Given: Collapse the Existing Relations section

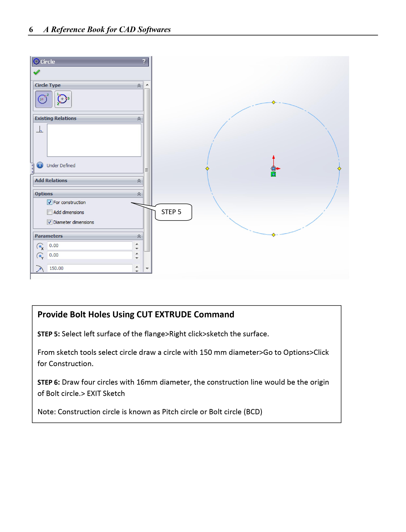Looking at the screenshot, I should [139, 119].
